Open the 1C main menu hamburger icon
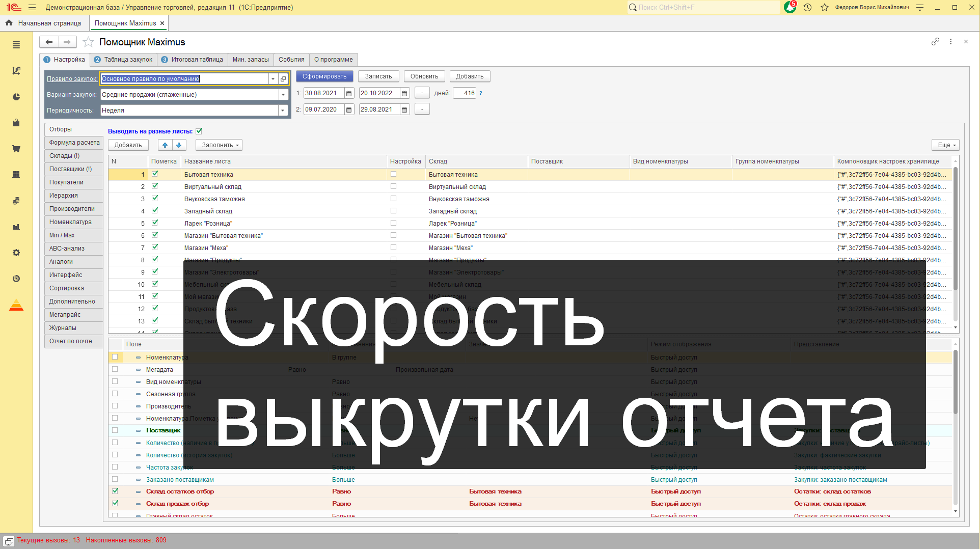This screenshot has height=549, width=980. 32,8
